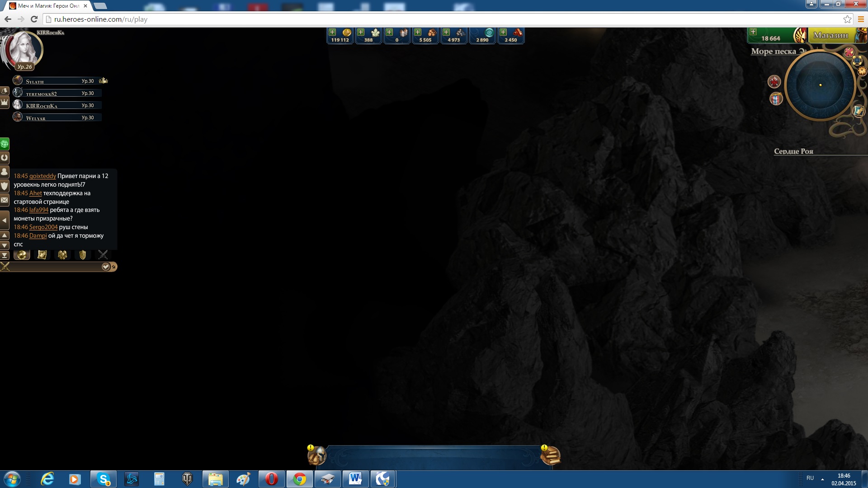Add gold with the plus next to 119 112

click(332, 32)
